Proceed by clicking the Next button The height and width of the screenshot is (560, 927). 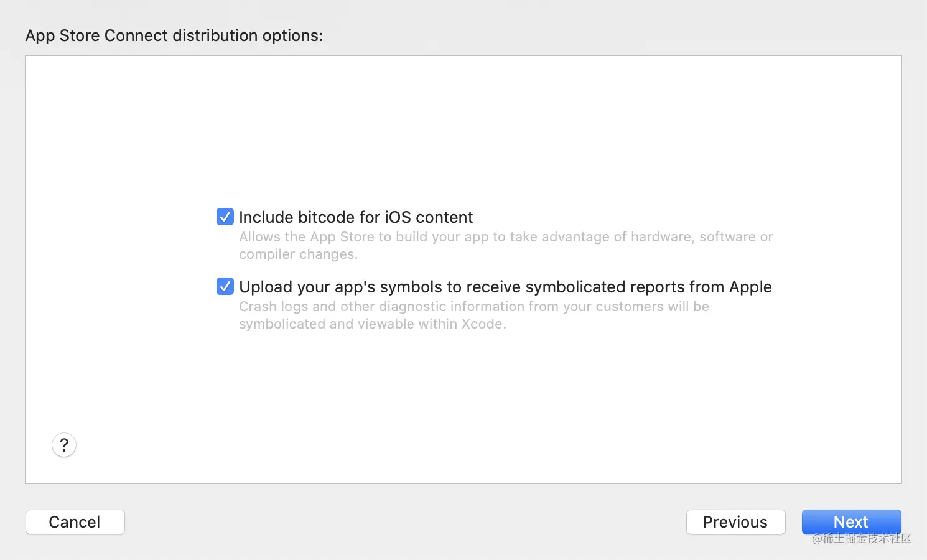850,521
